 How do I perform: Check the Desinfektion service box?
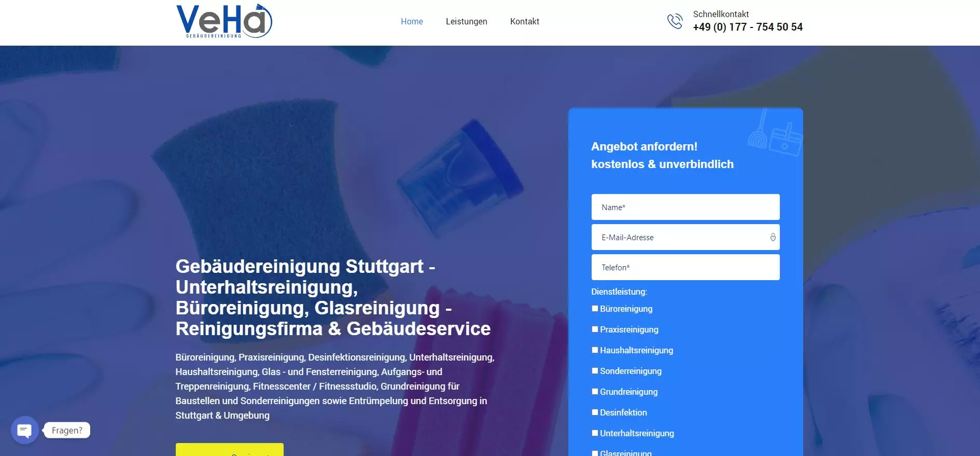tap(595, 412)
